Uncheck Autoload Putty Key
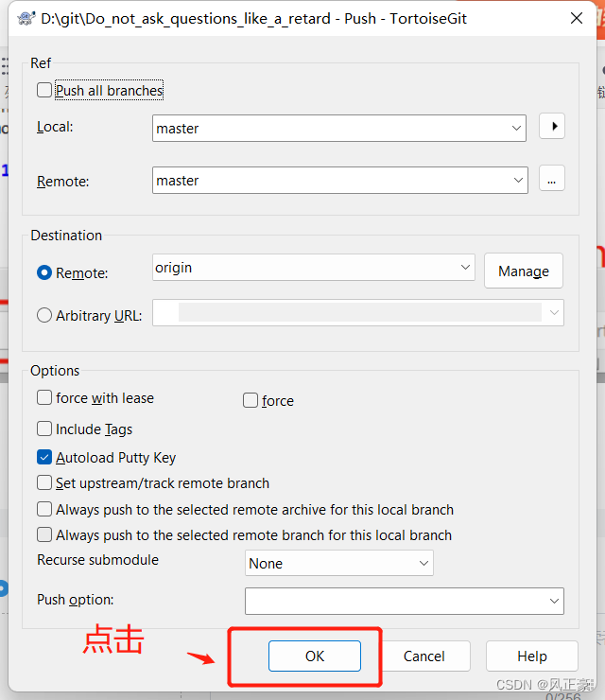Image resolution: width=605 pixels, height=700 pixels. (44, 457)
